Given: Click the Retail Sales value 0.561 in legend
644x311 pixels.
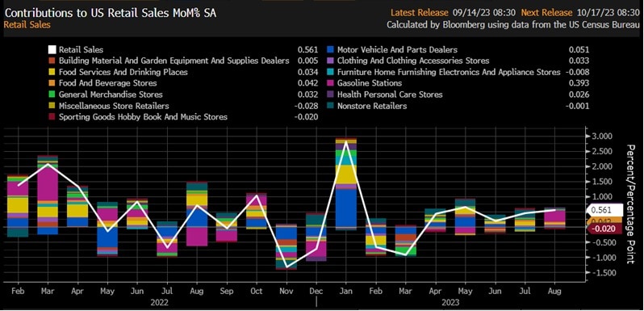Looking at the screenshot, I should point(308,50).
